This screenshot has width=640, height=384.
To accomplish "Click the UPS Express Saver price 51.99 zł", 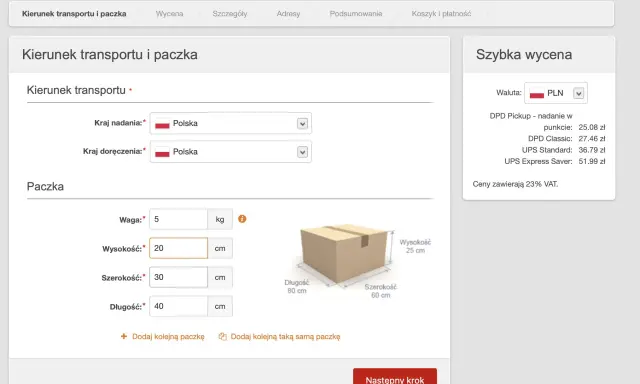I will coord(591,162).
